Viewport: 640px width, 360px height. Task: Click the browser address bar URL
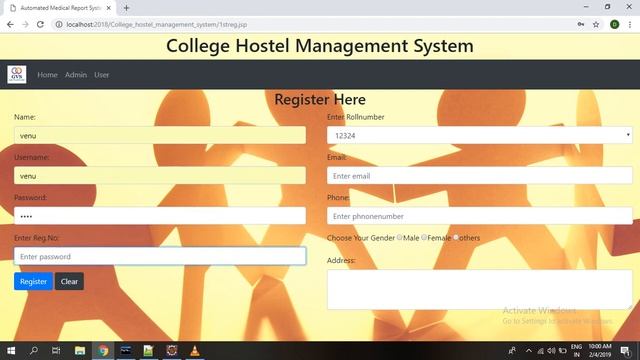click(x=157, y=24)
